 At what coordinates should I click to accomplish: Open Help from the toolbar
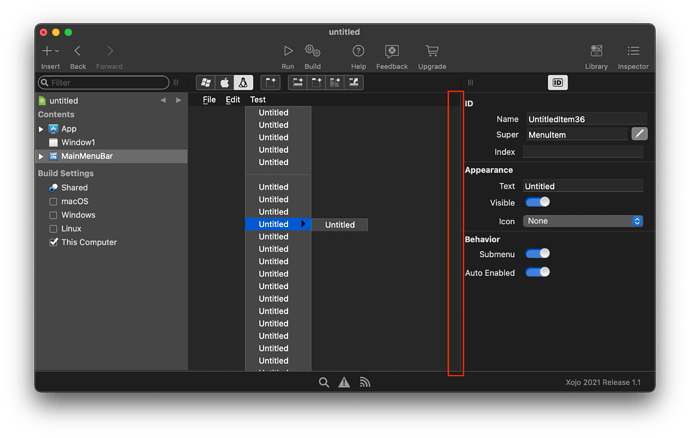pos(358,51)
